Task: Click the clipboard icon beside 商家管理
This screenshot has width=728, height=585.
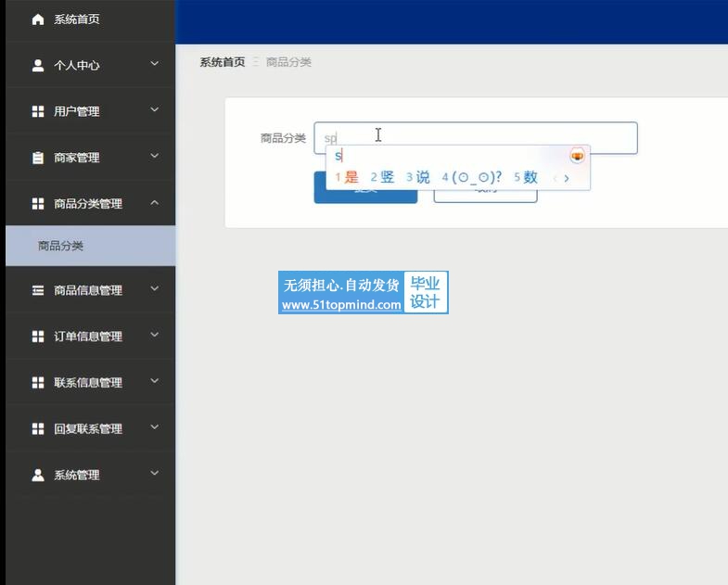Action: pyautogui.click(x=38, y=158)
